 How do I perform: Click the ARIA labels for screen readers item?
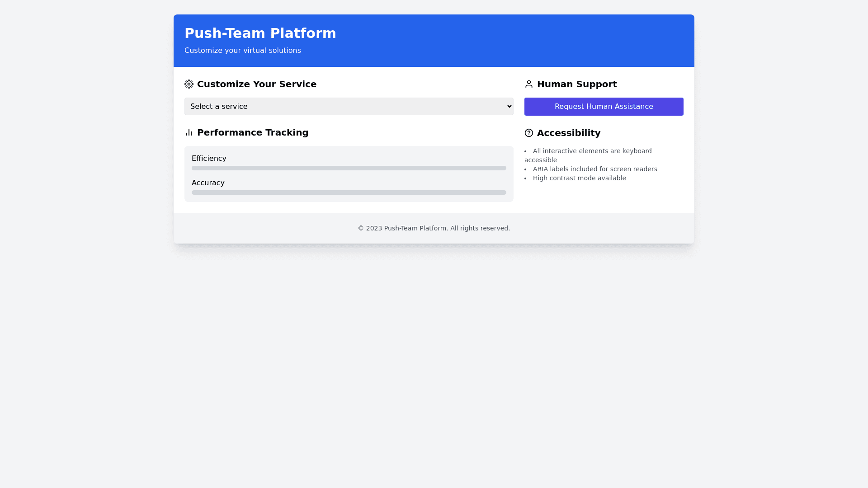594,169
